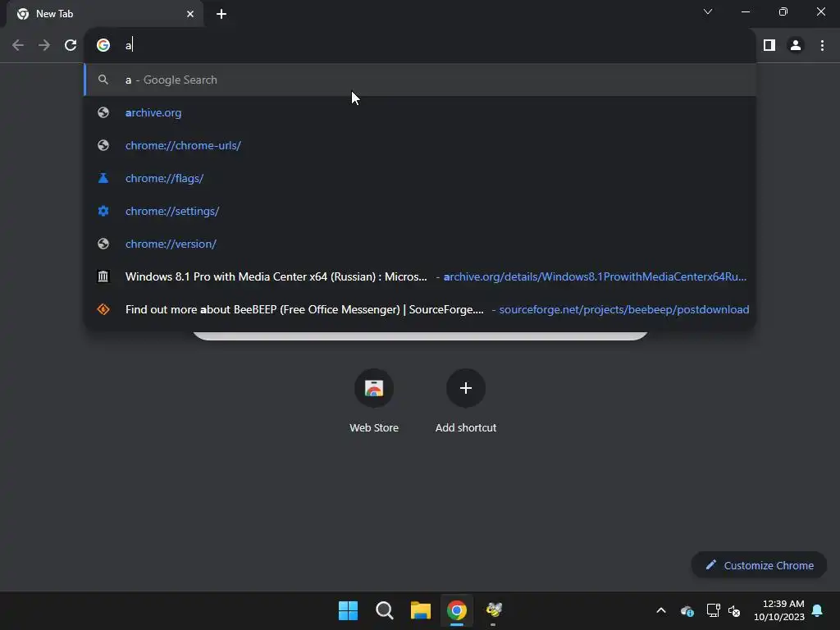Viewport: 840px width, 630px height.
Task: Open File Explorer from the taskbar
Action: 421,610
